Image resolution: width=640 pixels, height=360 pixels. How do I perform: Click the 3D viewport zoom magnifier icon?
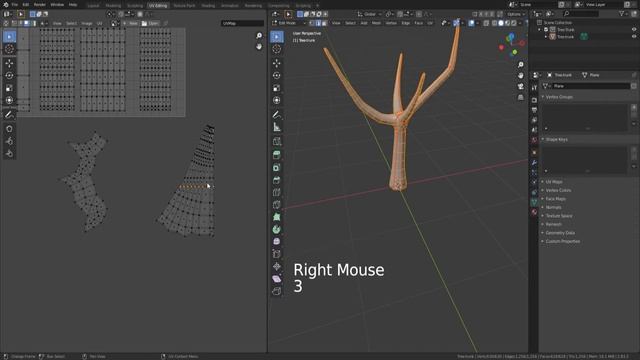[x=520, y=65]
